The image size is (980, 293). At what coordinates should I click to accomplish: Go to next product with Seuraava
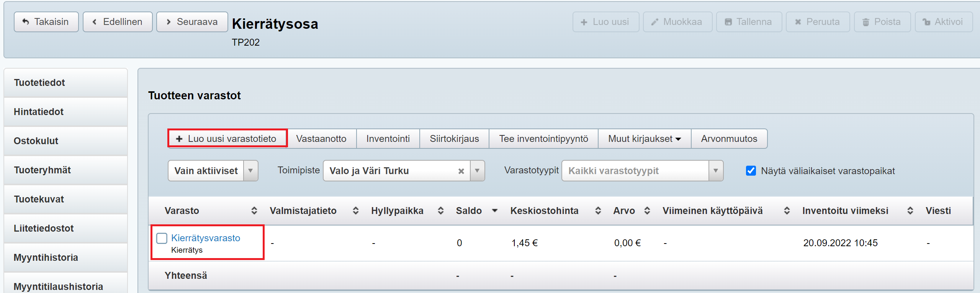[x=192, y=22]
